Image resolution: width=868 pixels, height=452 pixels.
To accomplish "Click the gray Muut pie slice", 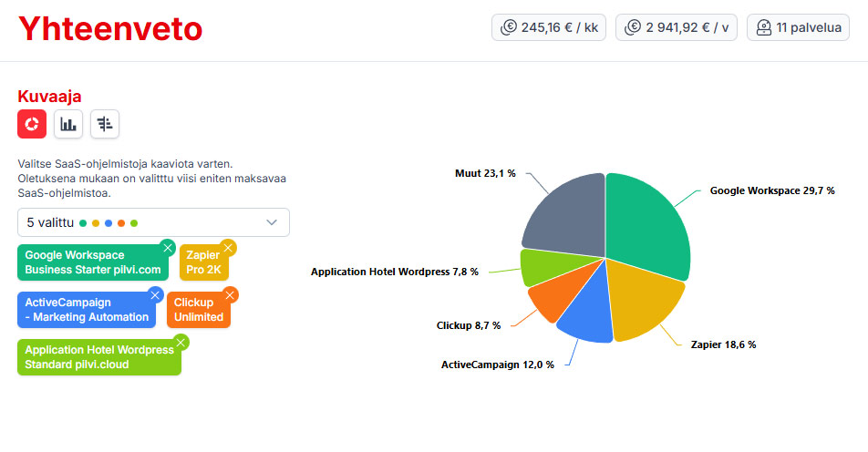I will point(565,210).
